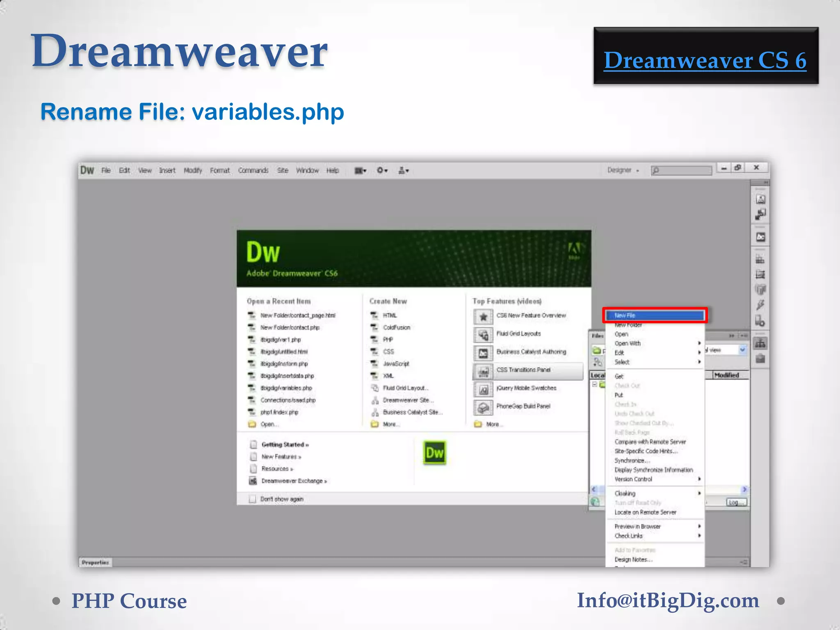
Task: Expand the Version Control submenu
Action: [656, 479]
